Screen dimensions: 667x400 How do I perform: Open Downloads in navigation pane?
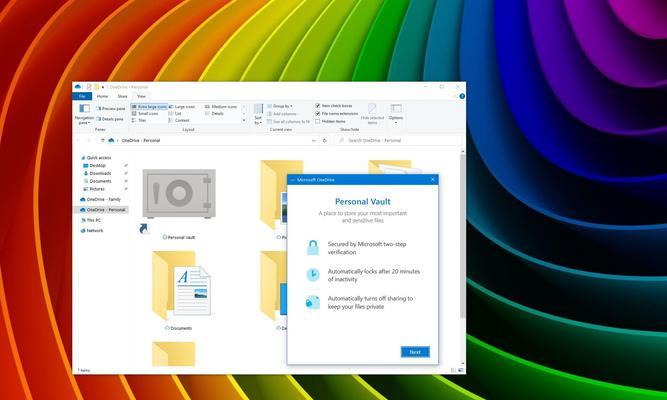tap(97, 173)
